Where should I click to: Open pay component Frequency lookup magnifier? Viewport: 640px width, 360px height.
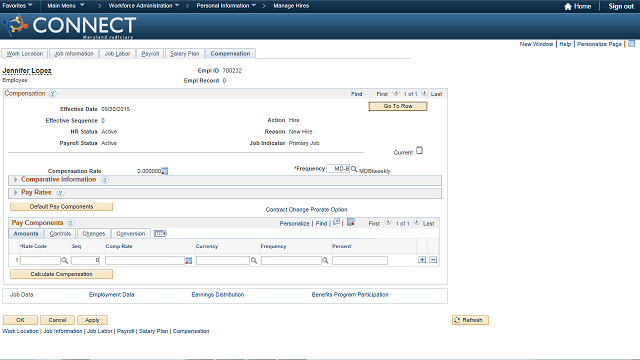click(325, 260)
